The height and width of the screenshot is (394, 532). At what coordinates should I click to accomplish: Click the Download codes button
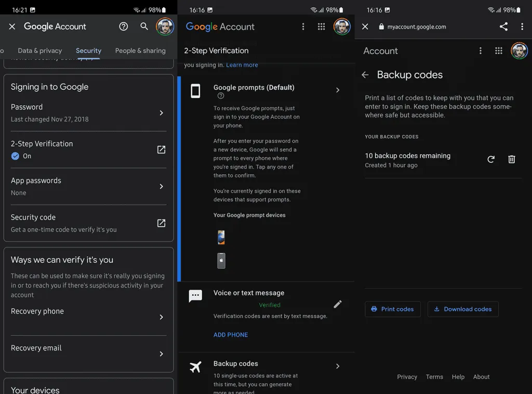[463, 309]
